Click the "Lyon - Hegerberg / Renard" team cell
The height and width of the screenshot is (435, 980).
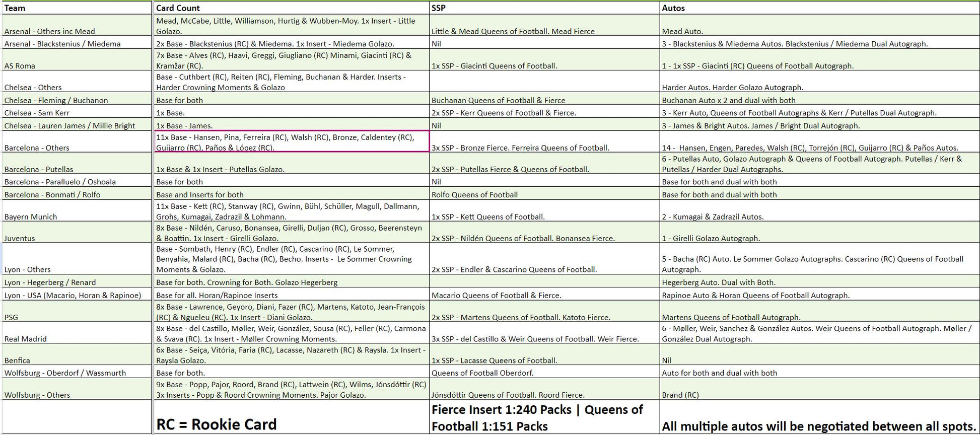point(77,282)
